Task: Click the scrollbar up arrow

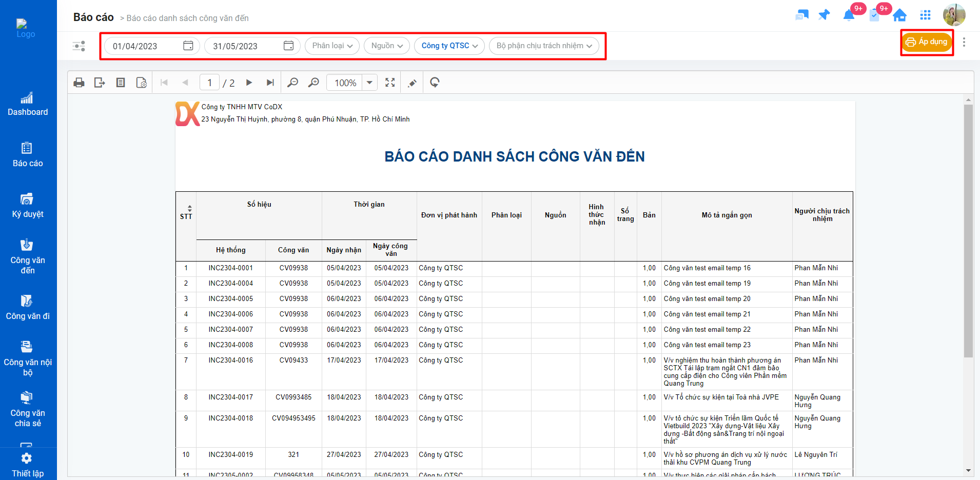Action: point(968,100)
